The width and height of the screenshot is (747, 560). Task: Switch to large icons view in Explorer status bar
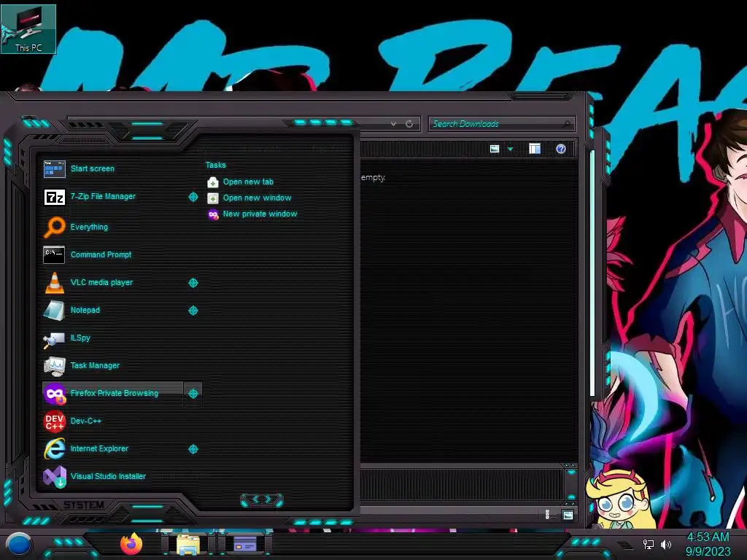click(568, 515)
